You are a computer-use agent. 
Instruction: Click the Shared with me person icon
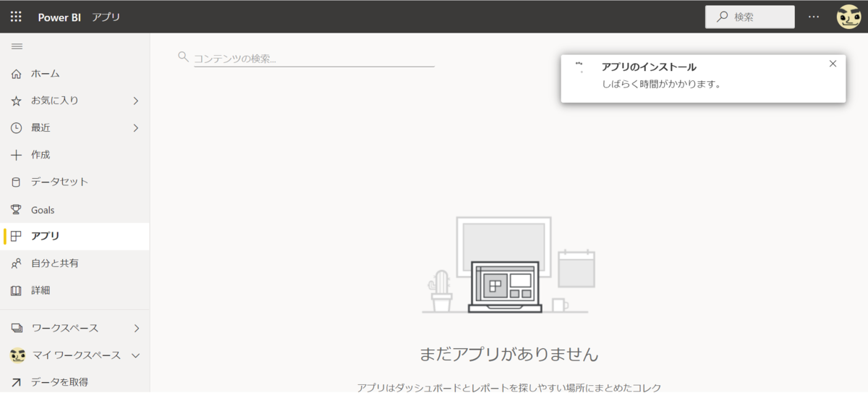point(17,263)
